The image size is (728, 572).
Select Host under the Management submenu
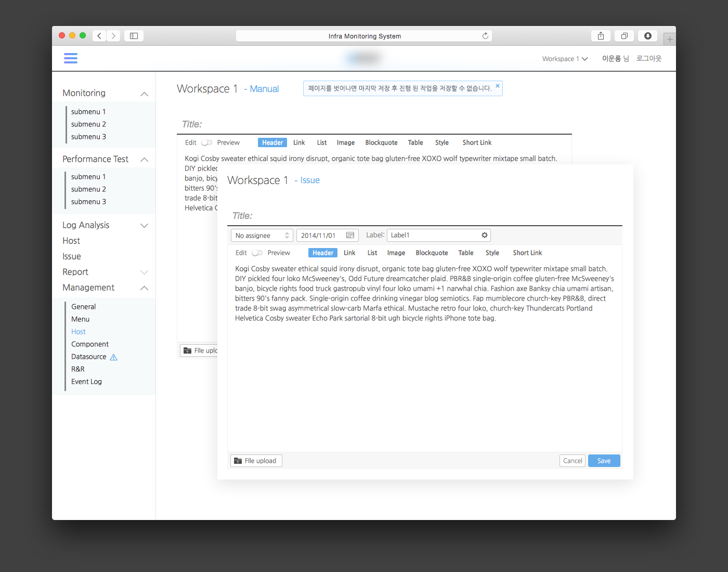tap(79, 332)
